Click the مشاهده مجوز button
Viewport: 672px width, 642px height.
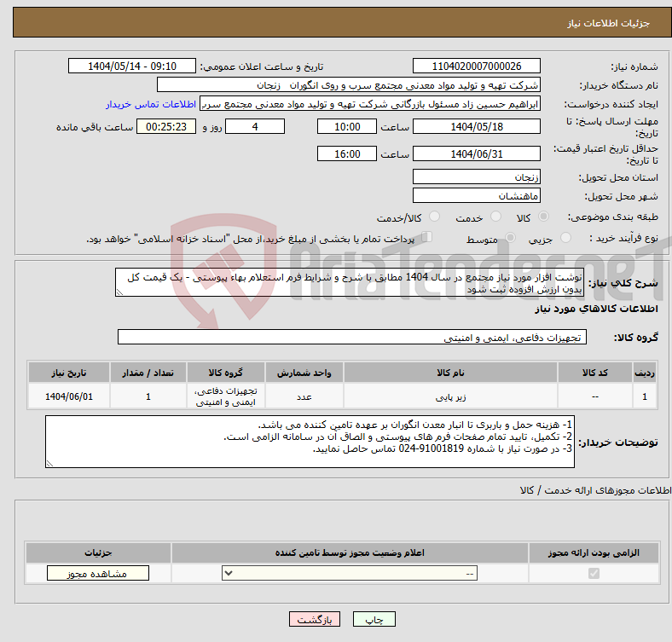pyautogui.click(x=98, y=574)
